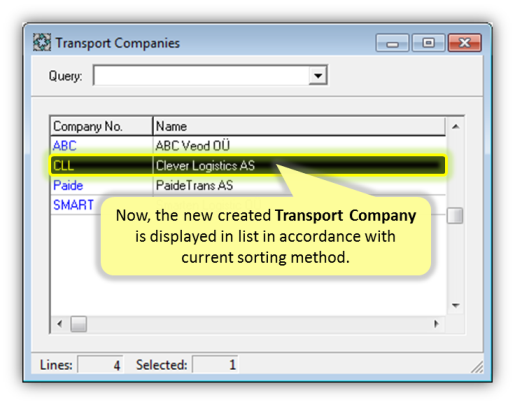Open the ABC company number link
This screenshot has width=515, height=405.
65,146
